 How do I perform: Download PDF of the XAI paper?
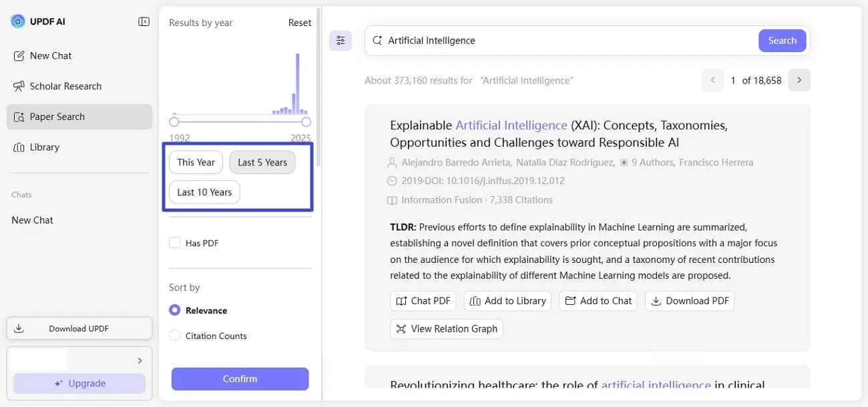click(690, 301)
